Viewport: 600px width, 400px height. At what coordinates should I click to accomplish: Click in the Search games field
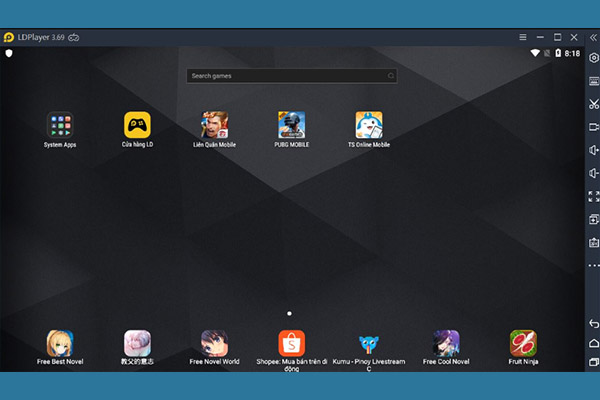coord(292,76)
